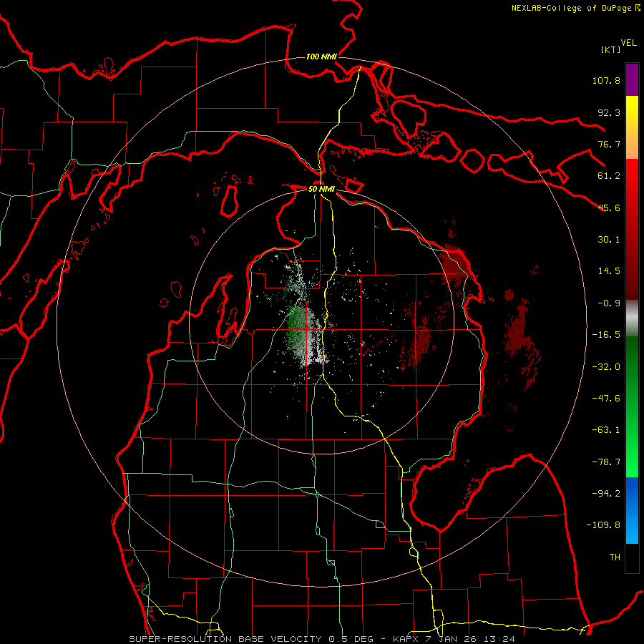Viewport: 644px width, 644px height.
Task: Click the -63.1 velocity legend value
Action: (606, 430)
